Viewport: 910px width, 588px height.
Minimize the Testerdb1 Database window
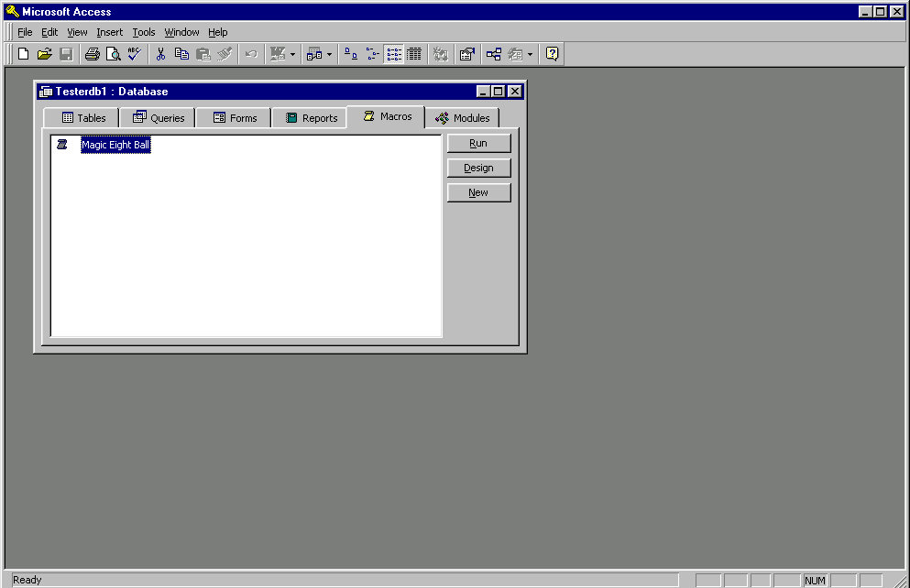tap(483, 92)
